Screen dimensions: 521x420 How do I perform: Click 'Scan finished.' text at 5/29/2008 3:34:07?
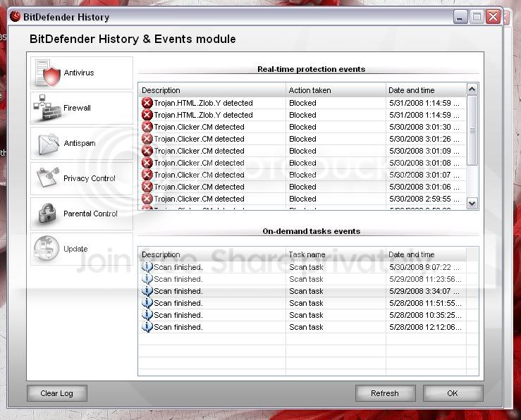point(178,291)
